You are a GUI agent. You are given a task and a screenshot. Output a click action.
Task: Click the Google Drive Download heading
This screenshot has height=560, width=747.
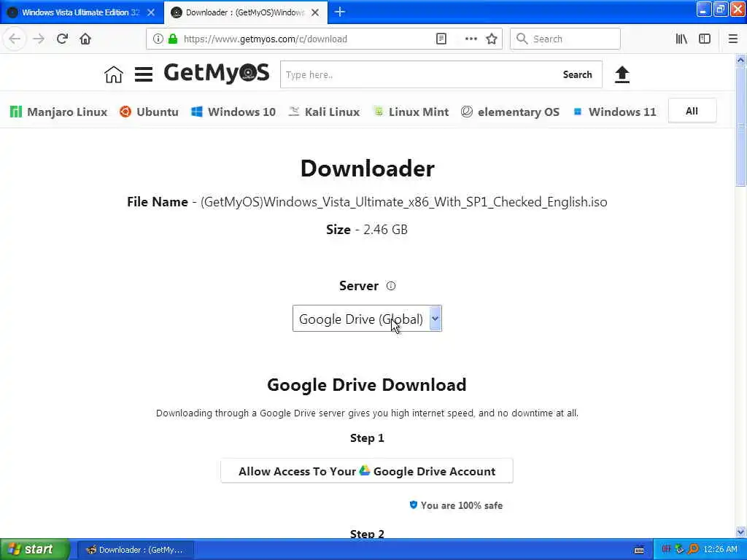[x=367, y=385]
